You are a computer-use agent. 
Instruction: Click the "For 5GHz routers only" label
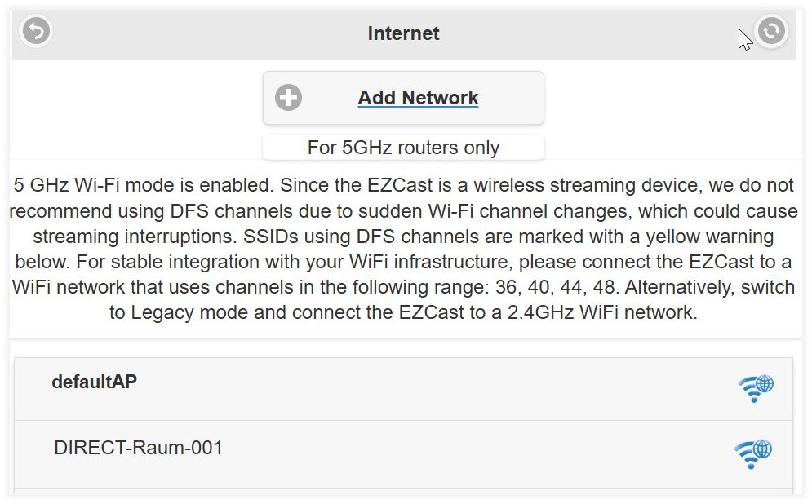pos(403,148)
